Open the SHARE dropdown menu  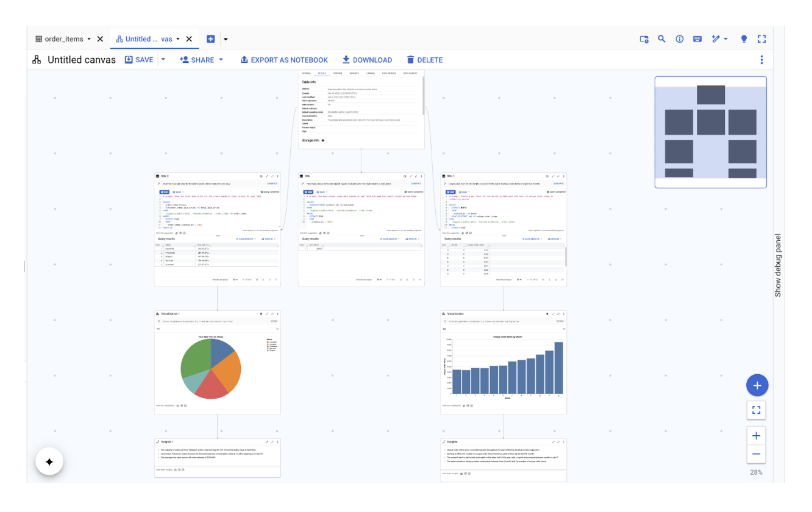[202, 60]
